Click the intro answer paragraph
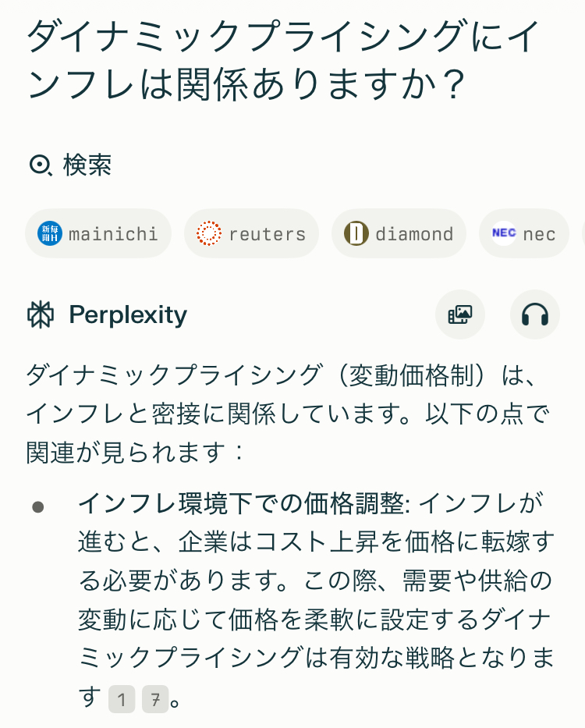 pyautogui.click(x=287, y=413)
